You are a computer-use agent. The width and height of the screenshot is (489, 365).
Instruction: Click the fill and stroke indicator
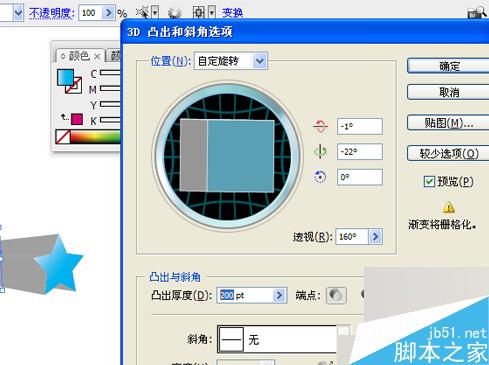click(69, 81)
